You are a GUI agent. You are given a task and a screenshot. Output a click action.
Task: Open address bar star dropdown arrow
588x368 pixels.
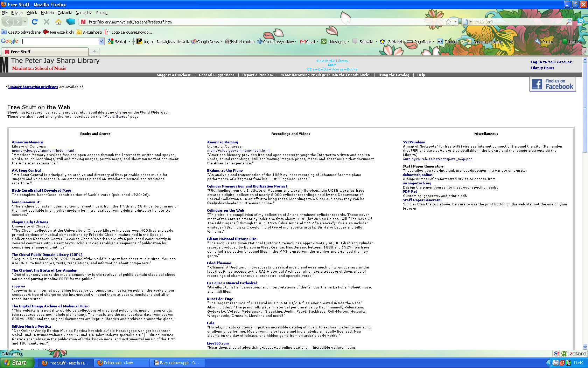tap(455, 22)
